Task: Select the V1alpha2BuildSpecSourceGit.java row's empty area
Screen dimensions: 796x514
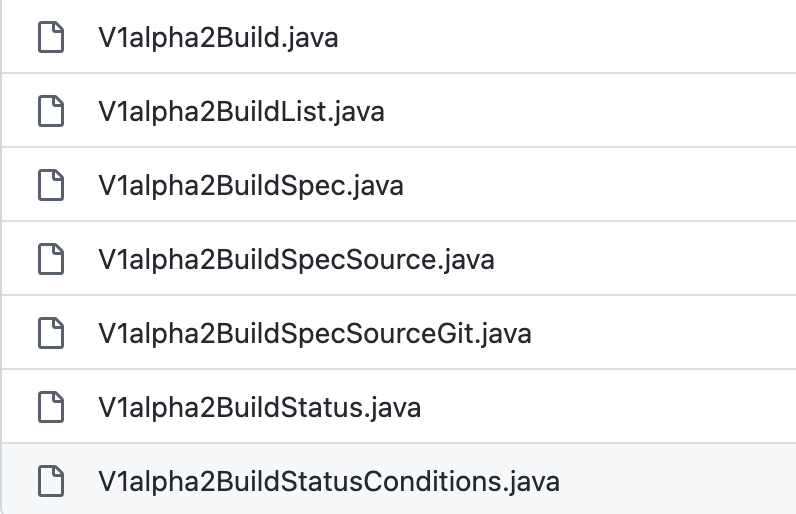Action: click(x=660, y=332)
